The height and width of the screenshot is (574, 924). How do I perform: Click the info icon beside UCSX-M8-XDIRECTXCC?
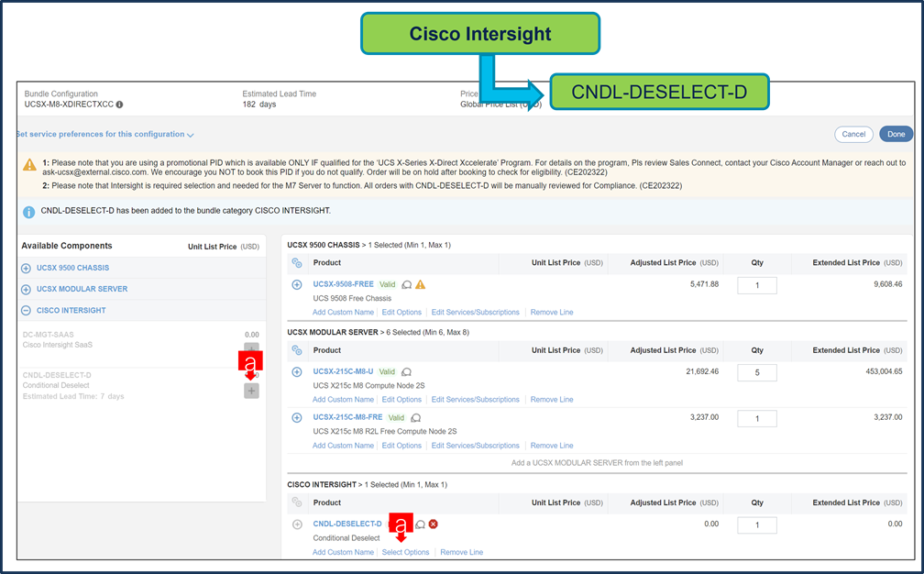[x=119, y=105]
